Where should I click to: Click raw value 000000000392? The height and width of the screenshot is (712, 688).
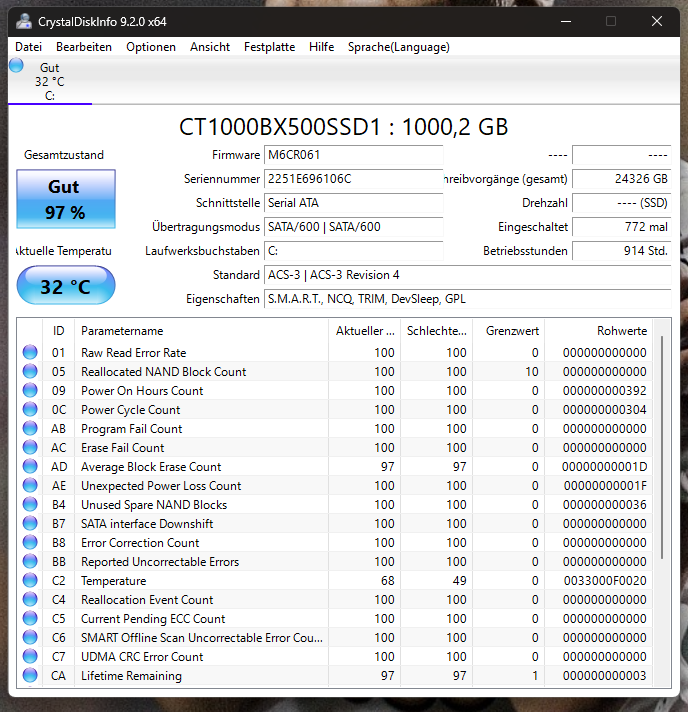pos(604,391)
